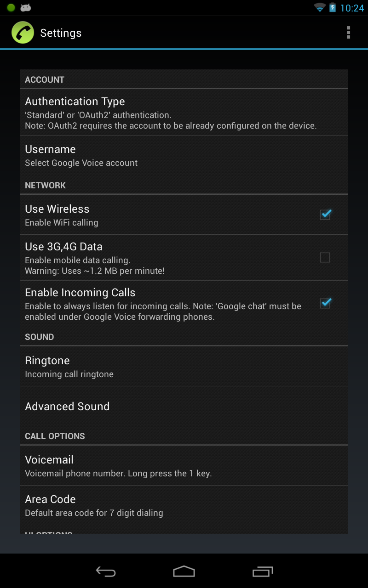368x588 pixels.
Task: Open the Voicemail phone number setting
Action: [184, 465]
